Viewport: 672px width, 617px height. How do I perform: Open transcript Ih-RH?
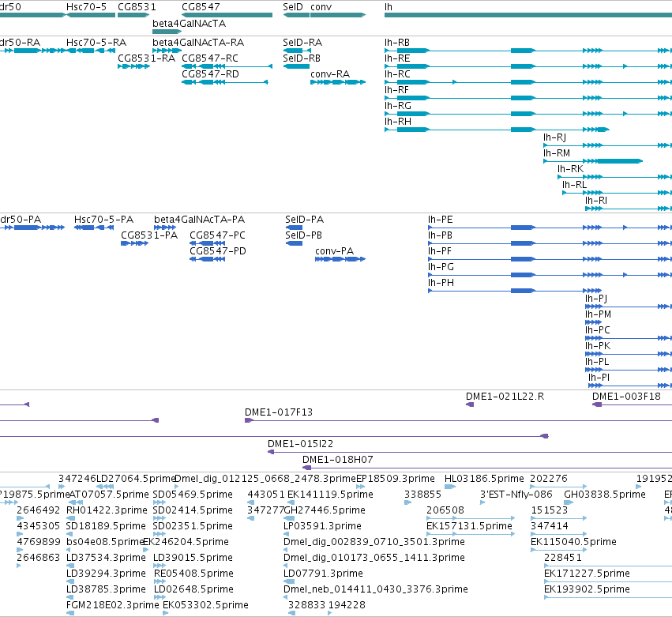[398, 122]
